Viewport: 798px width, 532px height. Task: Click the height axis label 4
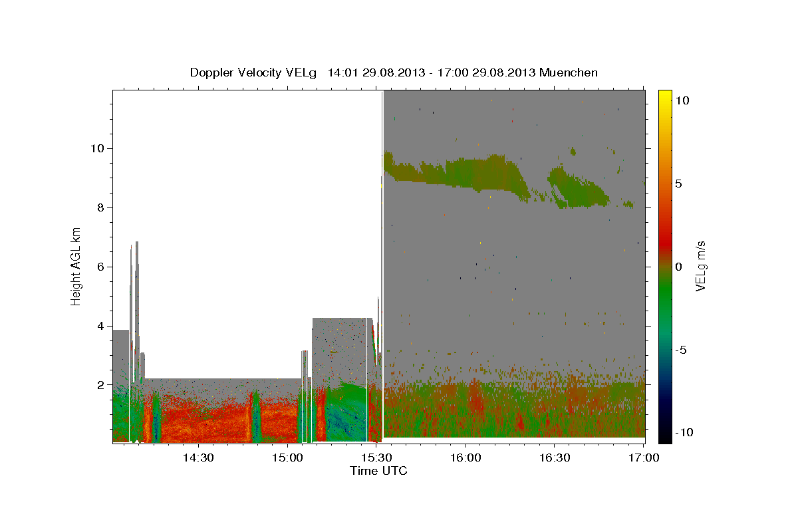pos(102,326)
